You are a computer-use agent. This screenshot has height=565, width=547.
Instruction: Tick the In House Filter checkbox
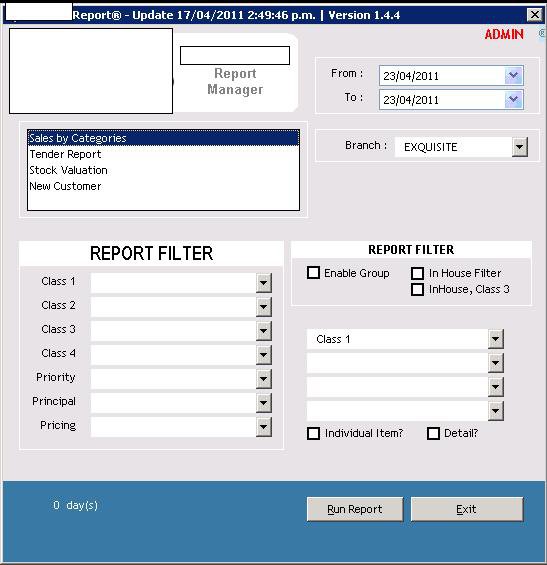point(417,273)
